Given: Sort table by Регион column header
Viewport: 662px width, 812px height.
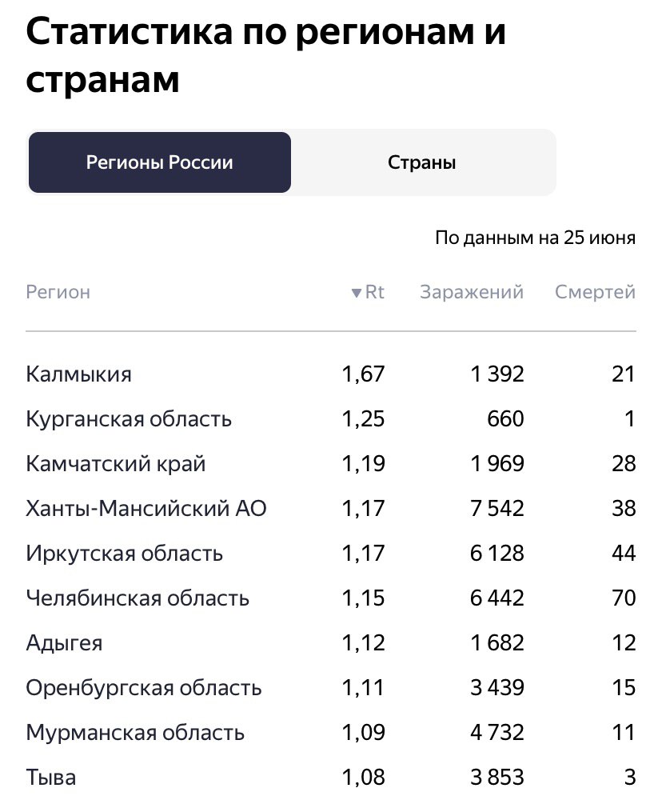Looking at the screenshot, I should pyautogui.click(x=58, y=293).
